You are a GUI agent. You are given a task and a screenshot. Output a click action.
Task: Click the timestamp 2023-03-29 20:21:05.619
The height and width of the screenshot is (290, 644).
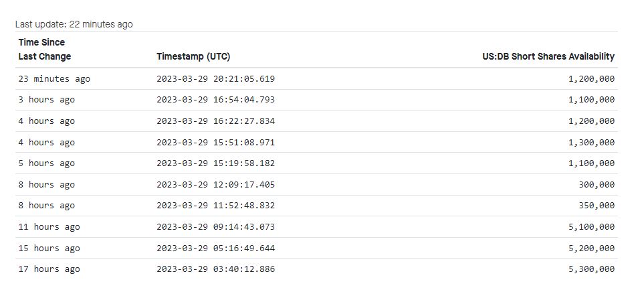coord(215,79)
